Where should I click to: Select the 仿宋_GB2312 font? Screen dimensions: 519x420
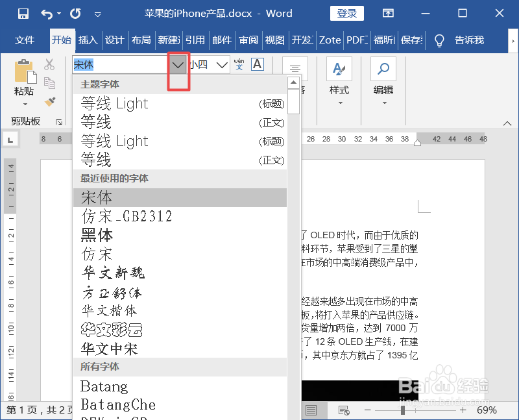(180, 217)
